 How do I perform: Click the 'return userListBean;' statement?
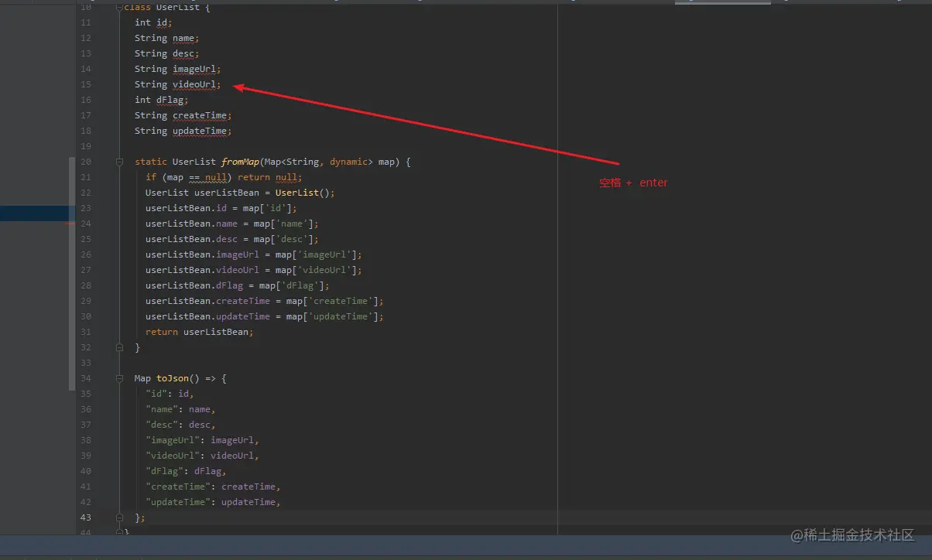tap(200, 332)
